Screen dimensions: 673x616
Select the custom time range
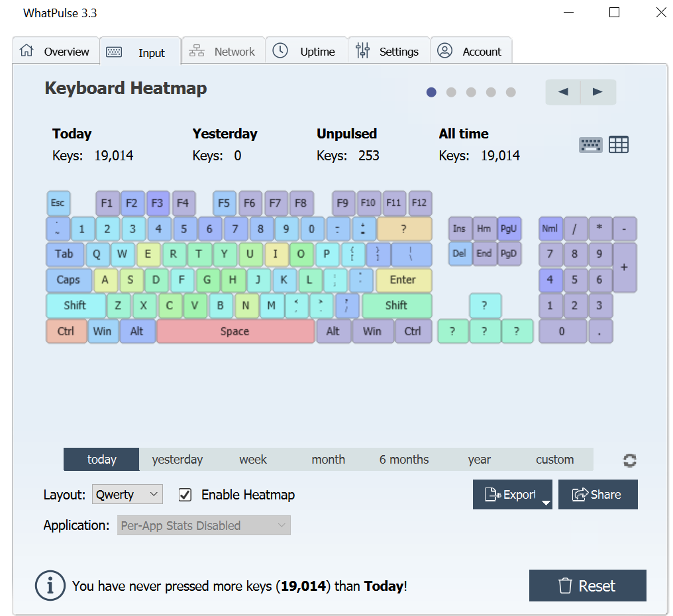555,459
